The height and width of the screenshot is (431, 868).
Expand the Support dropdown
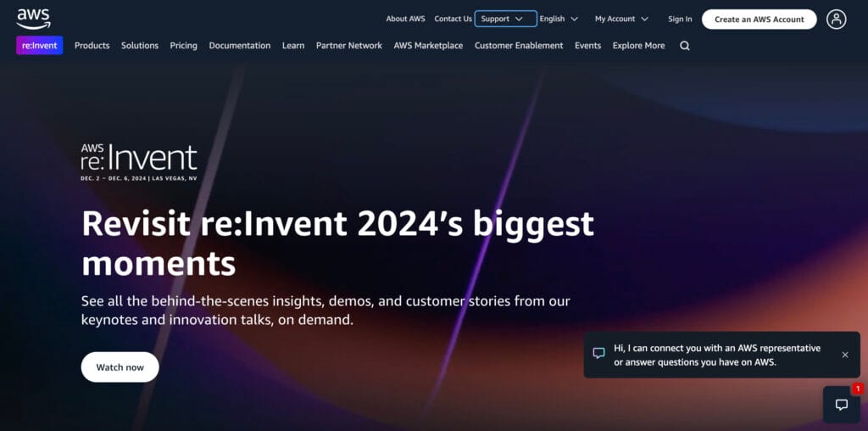[505, 19]
